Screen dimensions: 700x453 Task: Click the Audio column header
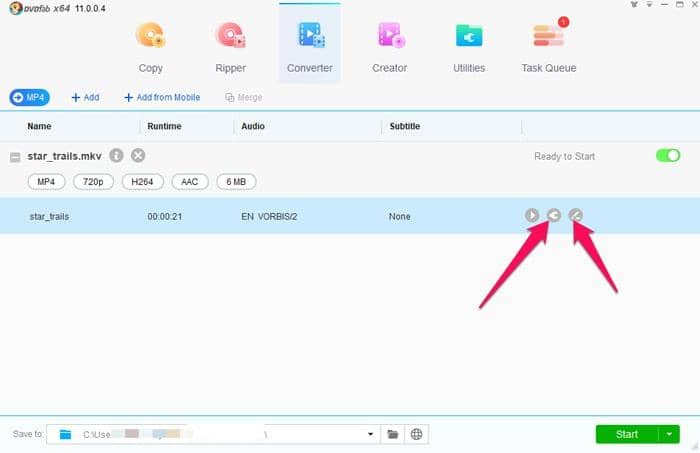click(x=253, y=126)
